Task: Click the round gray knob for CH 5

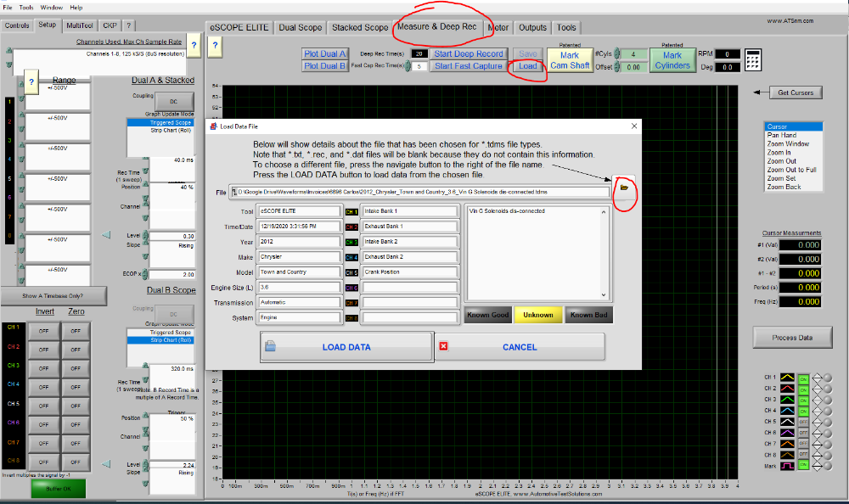Action: (x=828, y=422)
